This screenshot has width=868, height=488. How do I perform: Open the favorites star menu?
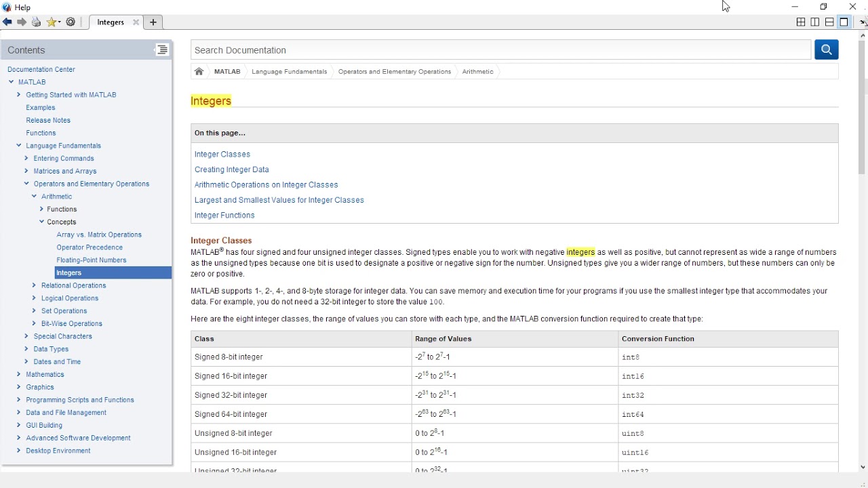point(54,22)
